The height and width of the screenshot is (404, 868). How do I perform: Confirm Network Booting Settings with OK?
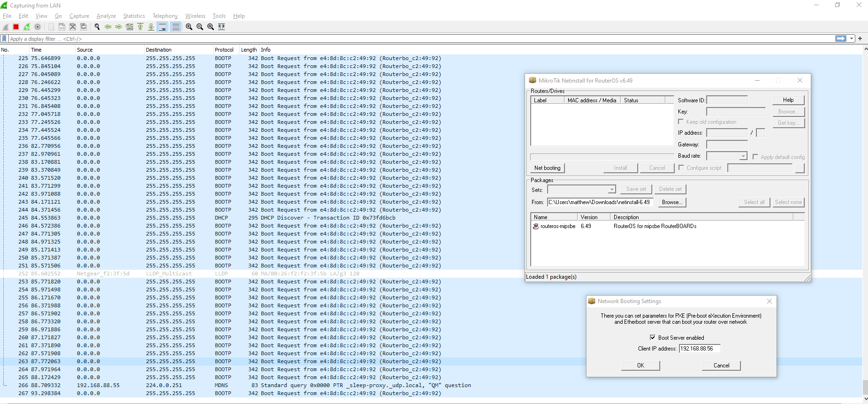click(640, 366)
